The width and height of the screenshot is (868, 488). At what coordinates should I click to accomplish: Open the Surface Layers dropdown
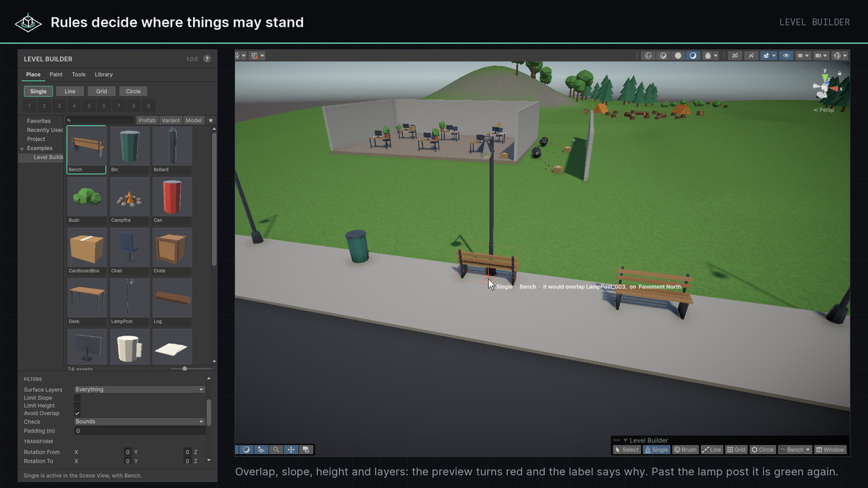(140, 390)
